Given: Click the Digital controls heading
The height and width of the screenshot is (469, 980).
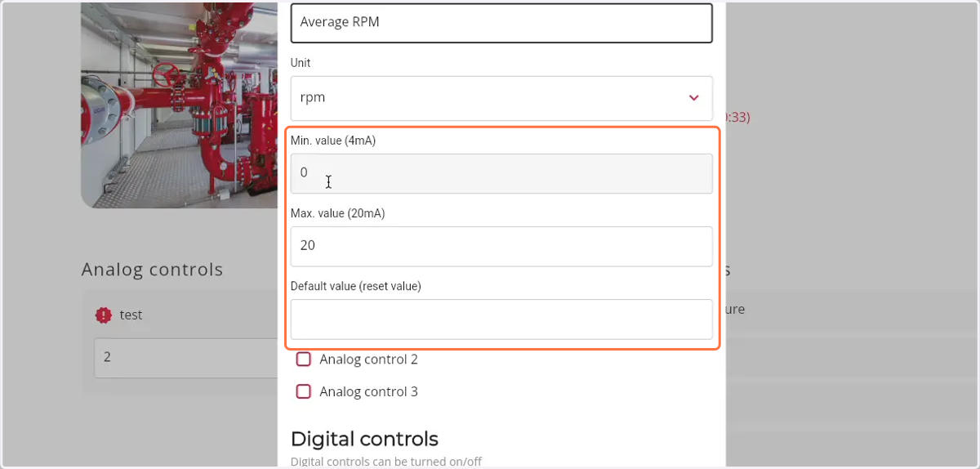Looking at the screenshot, I should (364, 439).
